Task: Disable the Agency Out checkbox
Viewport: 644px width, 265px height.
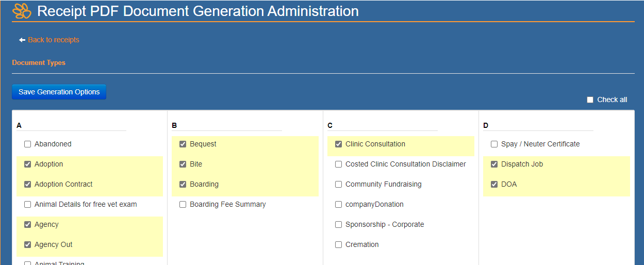Action: [x=28, y=245]
